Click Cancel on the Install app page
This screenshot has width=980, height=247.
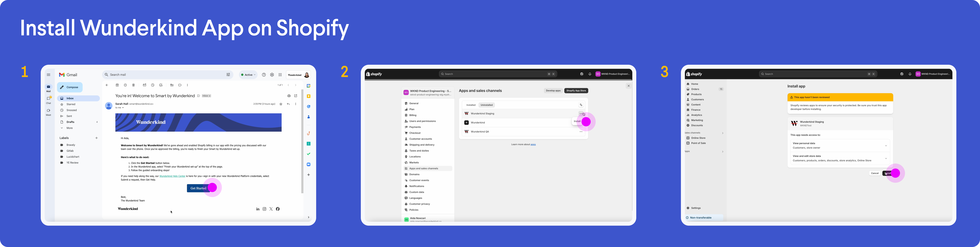click(x=875, y=173)
